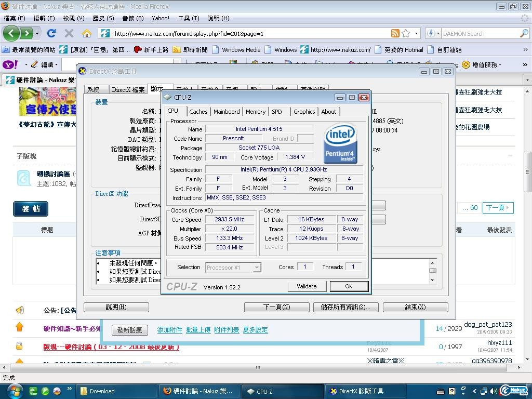Image resolution: width=532 pixels, height=399 pixels.
Task: Open the 增值服務 dropdown on Yahoo toolbar
Action: [x=482, y=64]
